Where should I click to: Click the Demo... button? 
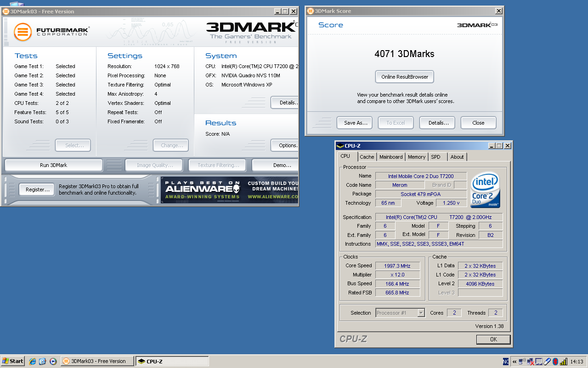coord(276,165)
